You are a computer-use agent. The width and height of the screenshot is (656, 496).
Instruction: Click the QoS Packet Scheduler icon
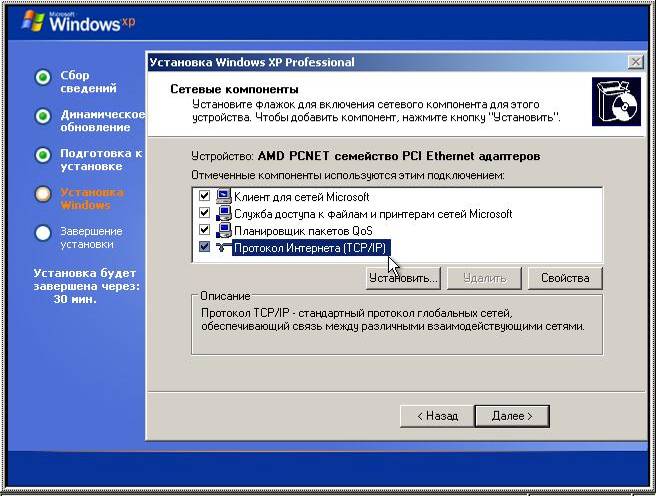223,230
